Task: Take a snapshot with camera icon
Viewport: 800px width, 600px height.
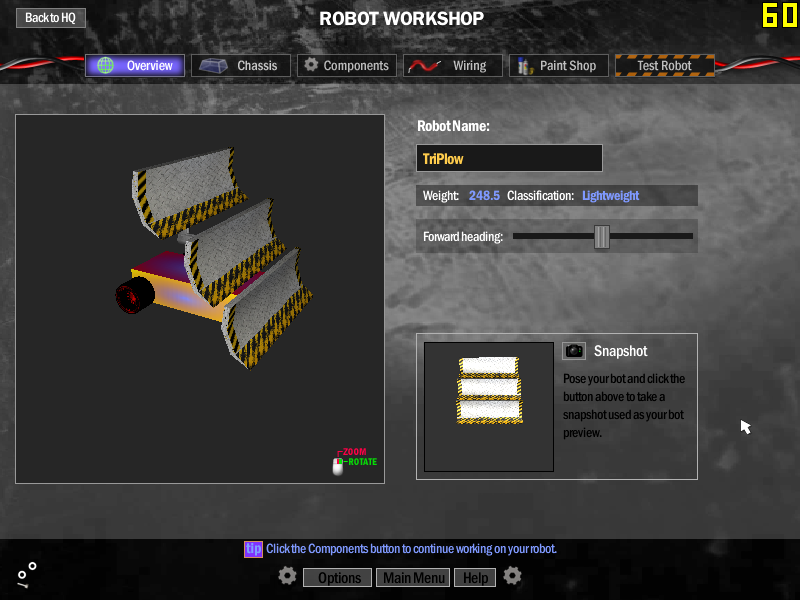Action: point(574,351)
